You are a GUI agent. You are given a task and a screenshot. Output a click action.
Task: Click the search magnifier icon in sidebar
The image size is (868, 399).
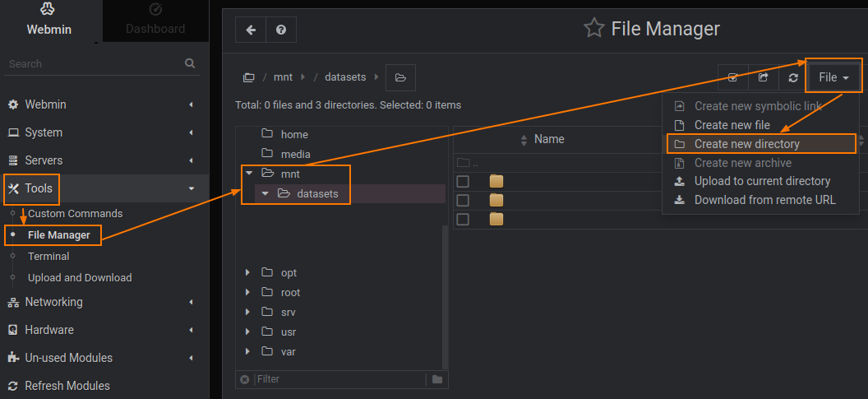[190, 63]
